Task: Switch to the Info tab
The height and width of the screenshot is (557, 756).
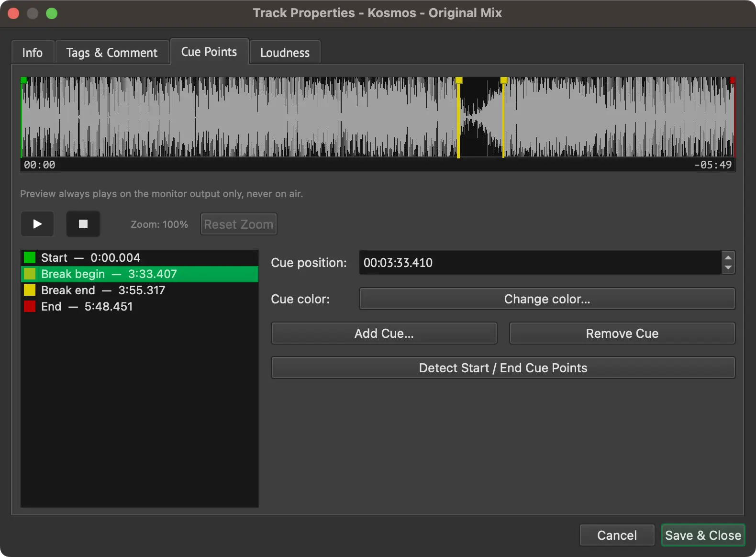Action: [x=33, y=52]
